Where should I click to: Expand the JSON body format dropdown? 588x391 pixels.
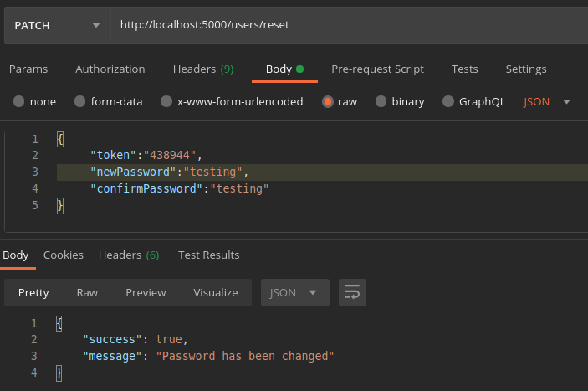(548, 101)
